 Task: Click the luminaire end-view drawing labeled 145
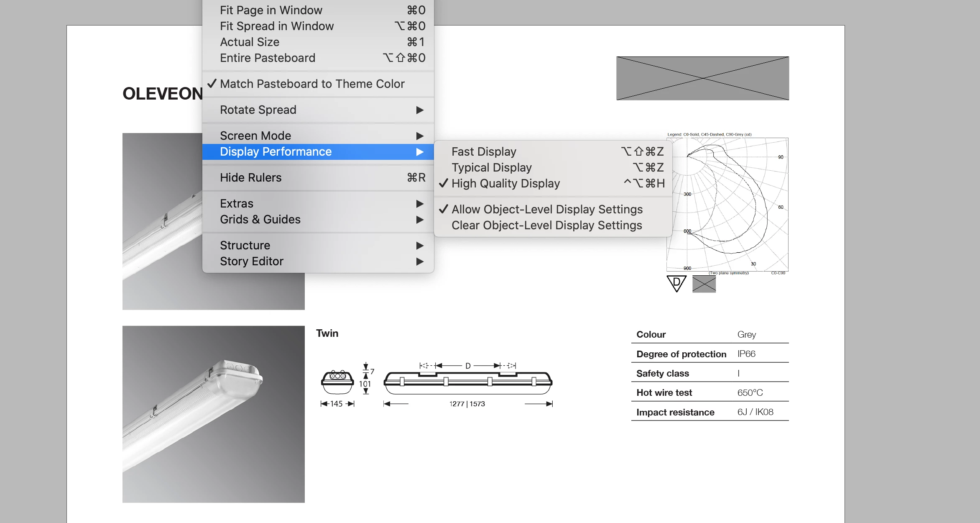pos(337,382)
